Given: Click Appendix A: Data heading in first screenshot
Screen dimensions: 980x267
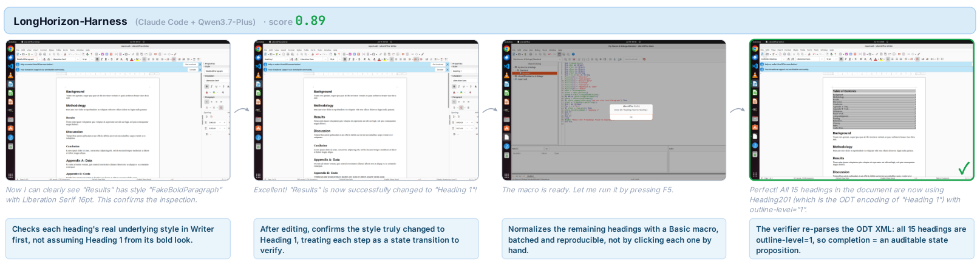Looking at the screenshot, I should click(x=79, y=160).
